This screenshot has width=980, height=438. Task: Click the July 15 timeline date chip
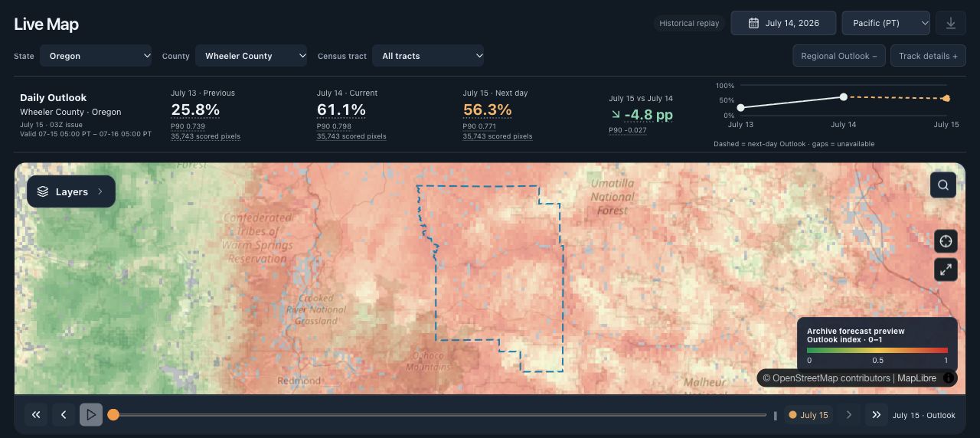point(808,415)
